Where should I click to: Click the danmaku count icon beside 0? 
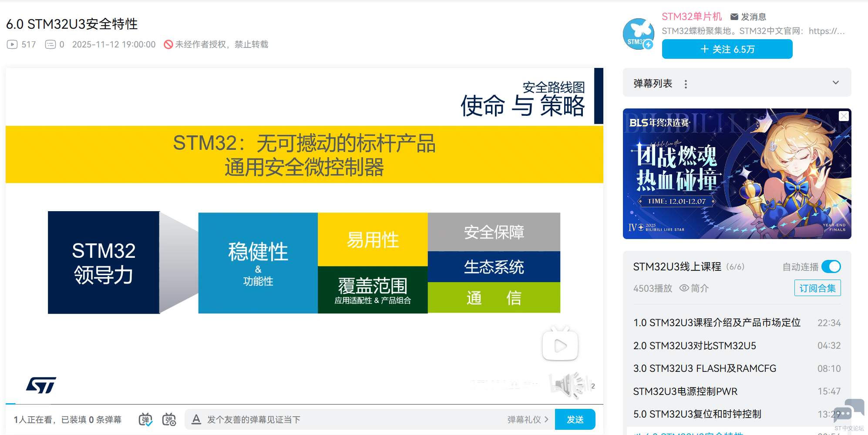[50, 44]
